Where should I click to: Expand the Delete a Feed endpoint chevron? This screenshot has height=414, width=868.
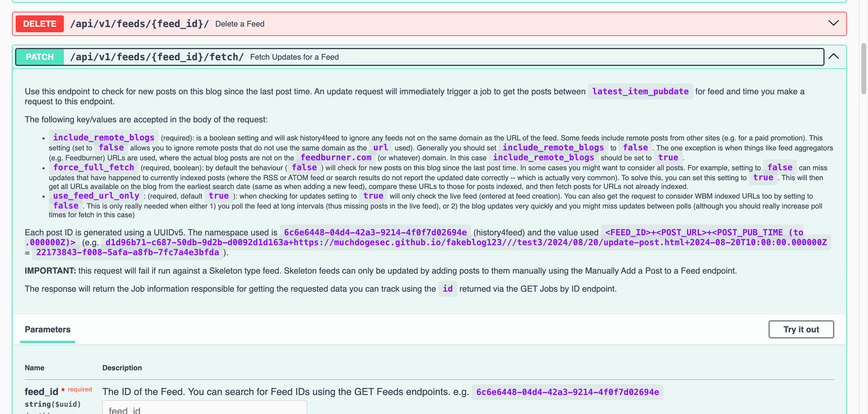pos(833,24)
